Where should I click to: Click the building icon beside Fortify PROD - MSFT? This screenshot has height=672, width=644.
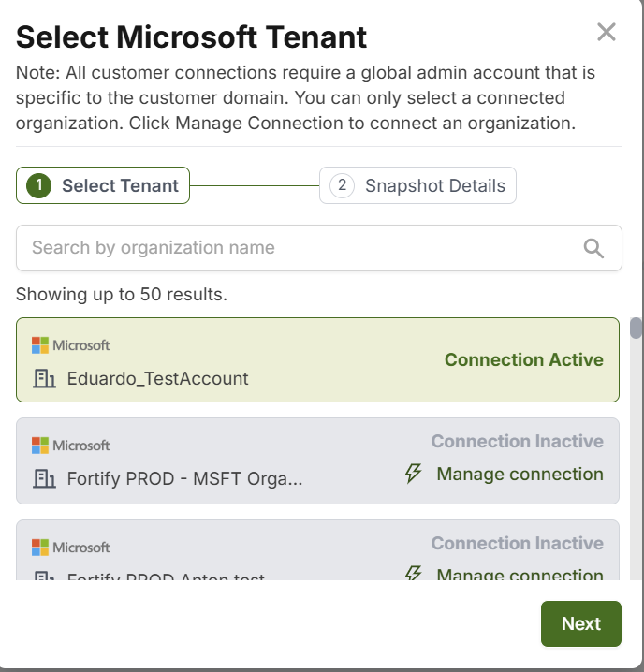[x=44, y=479]
